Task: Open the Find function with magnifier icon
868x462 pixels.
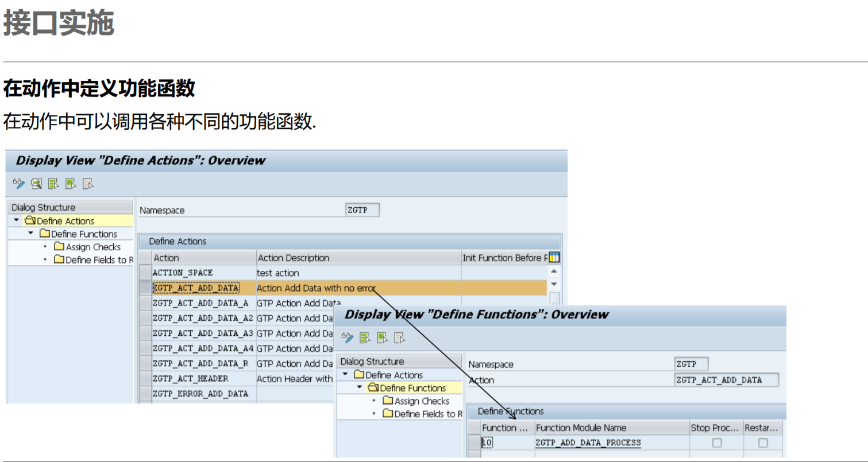Action: click(x=36, y=184)
